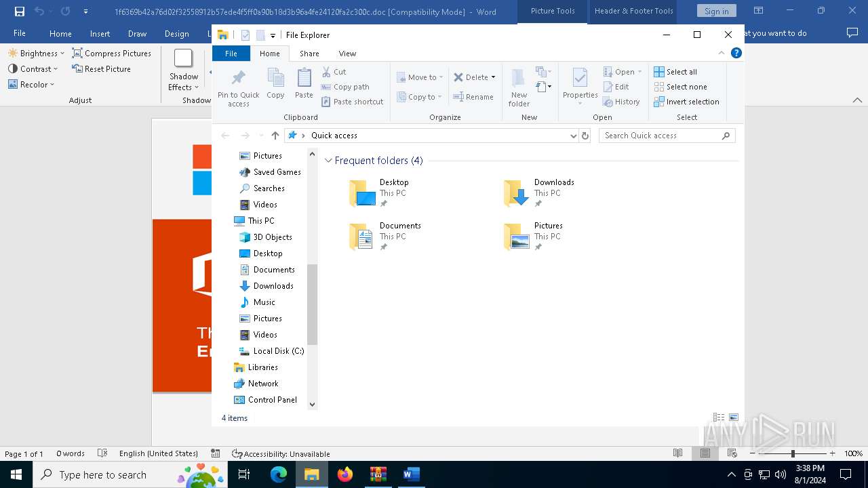
Task: Click the Search Quick access field
Action: [667, 136]
